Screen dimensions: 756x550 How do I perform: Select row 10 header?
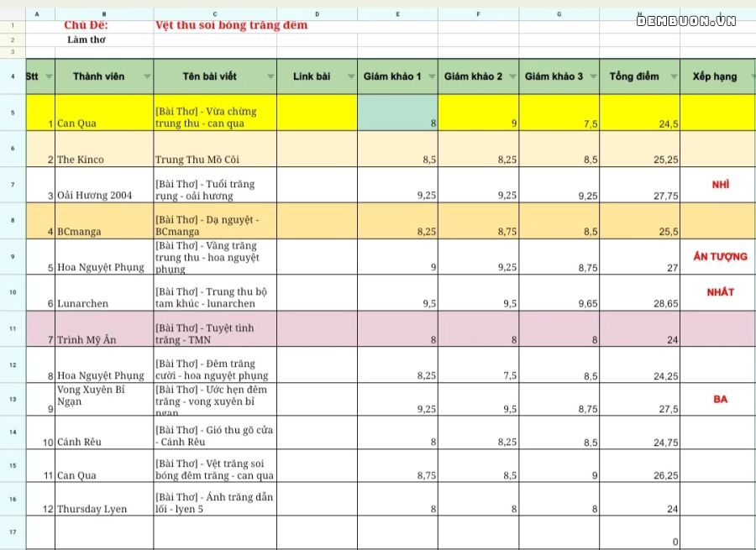(13, 292)
